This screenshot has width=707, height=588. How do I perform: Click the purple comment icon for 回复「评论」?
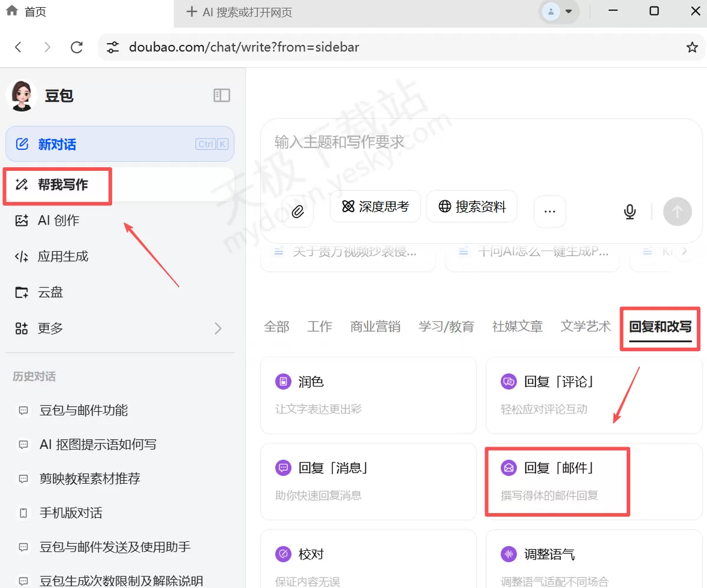508,382
